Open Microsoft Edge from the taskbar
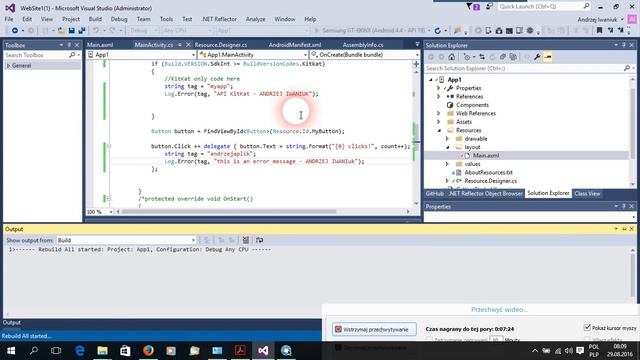Screen dimensions: 640x360 (x=80, y=351)
